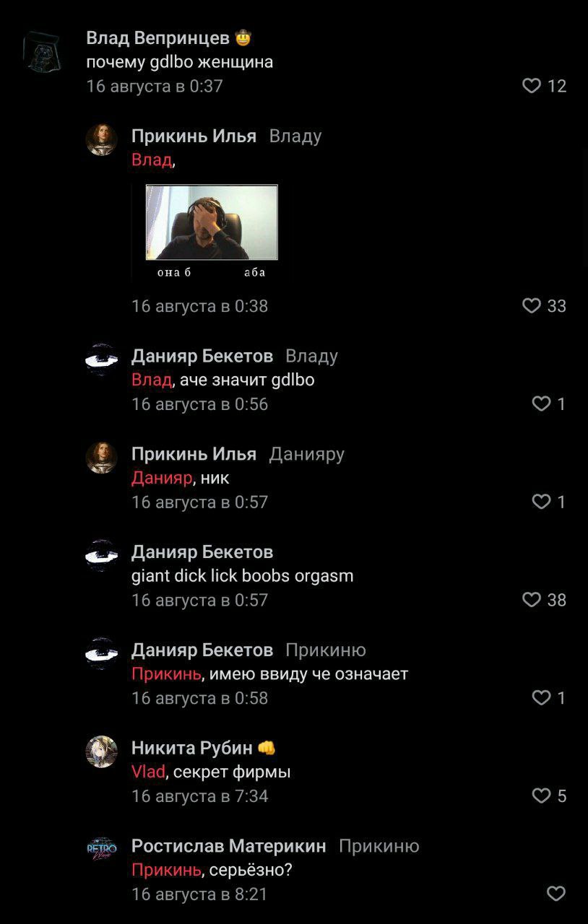The width and height of the screenshot is (588, 924).
Task: Open Ростислав Материкин's profile name
Action: [228, 846]
